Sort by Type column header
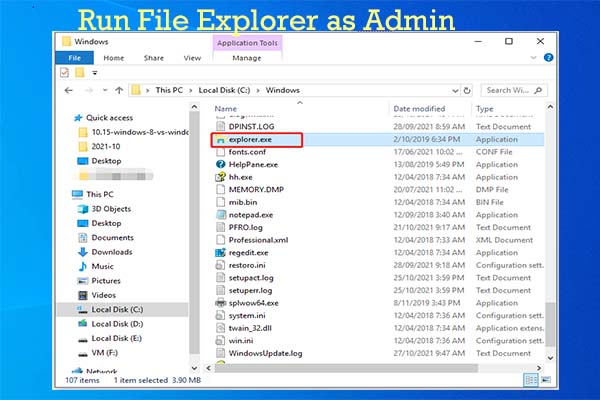The width and height of the screenshot is (600, 400). (x=484, y=109)
